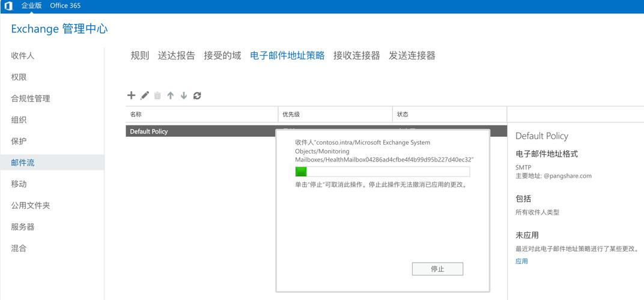Click the 电子邮件地址格式 heading

pyautogui.click(x=547, y=154)
